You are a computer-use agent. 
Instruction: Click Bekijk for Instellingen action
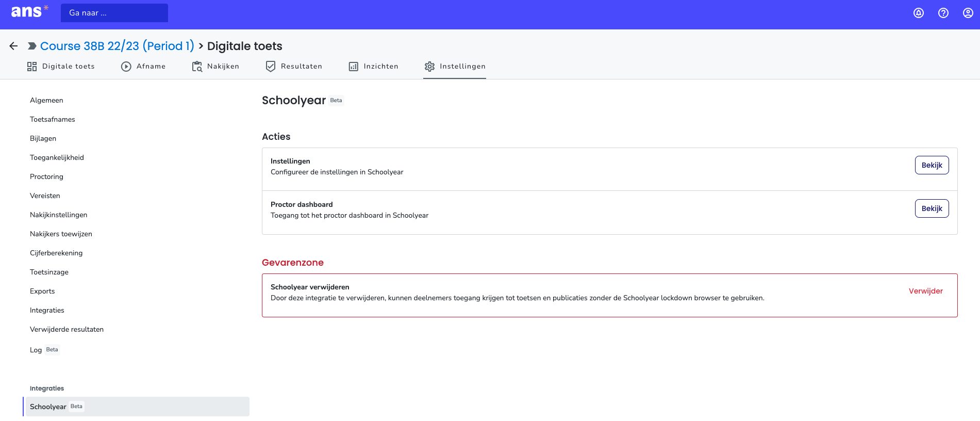[932, 165]
